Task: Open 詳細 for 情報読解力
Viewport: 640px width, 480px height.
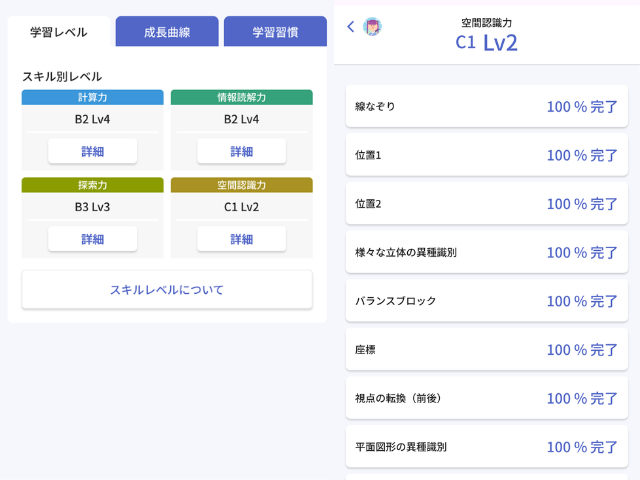Action: click(x=241, y=151)
